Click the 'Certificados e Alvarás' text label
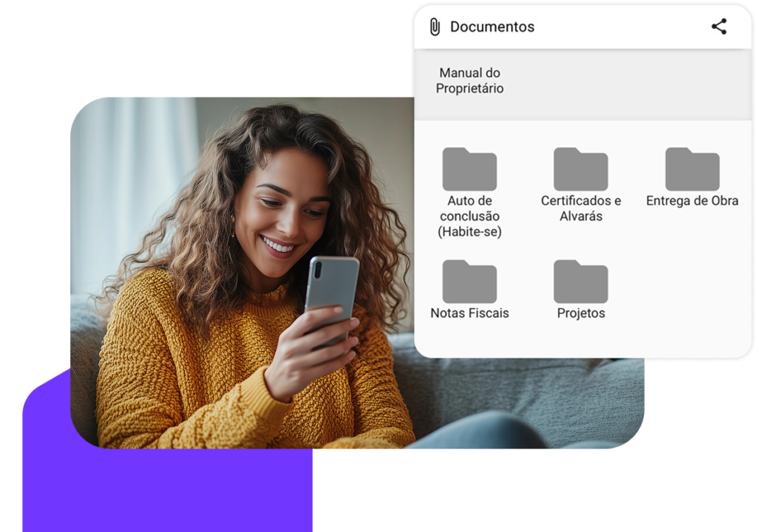 tap(580, 208)
